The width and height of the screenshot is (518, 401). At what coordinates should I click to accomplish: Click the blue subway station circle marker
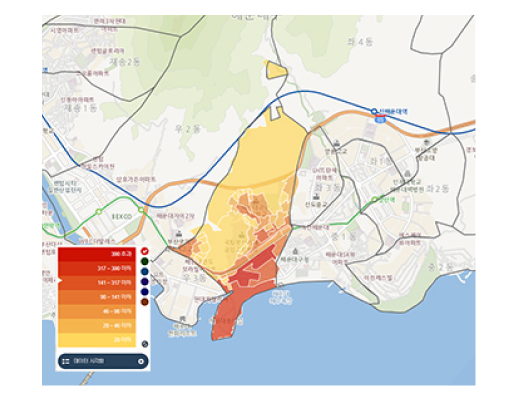[374, 111]
